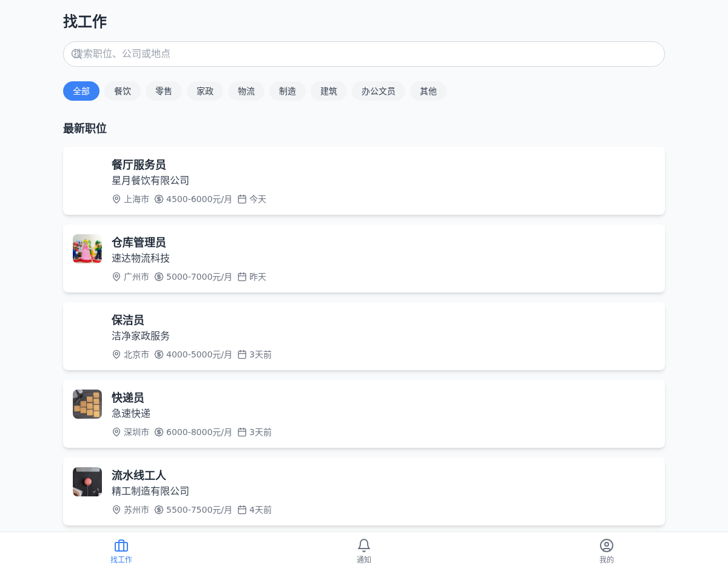728x571 pixels.
Task: Click 流水线工人 company logo image
Action: click(x=87, y=482)
